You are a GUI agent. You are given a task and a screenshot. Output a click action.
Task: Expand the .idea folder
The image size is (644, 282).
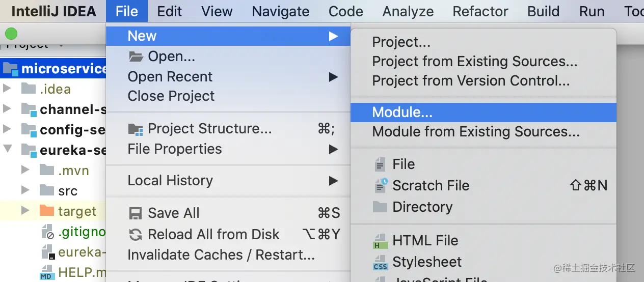(x=7, y=89)
